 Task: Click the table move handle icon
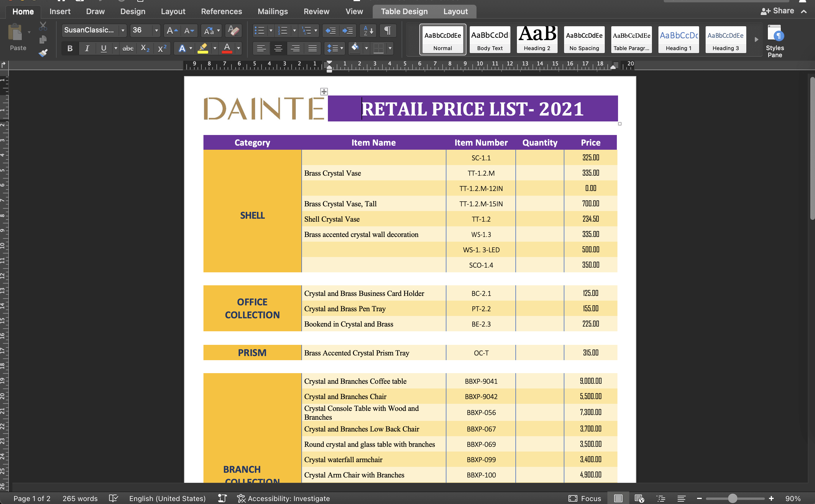coord(324,91)
